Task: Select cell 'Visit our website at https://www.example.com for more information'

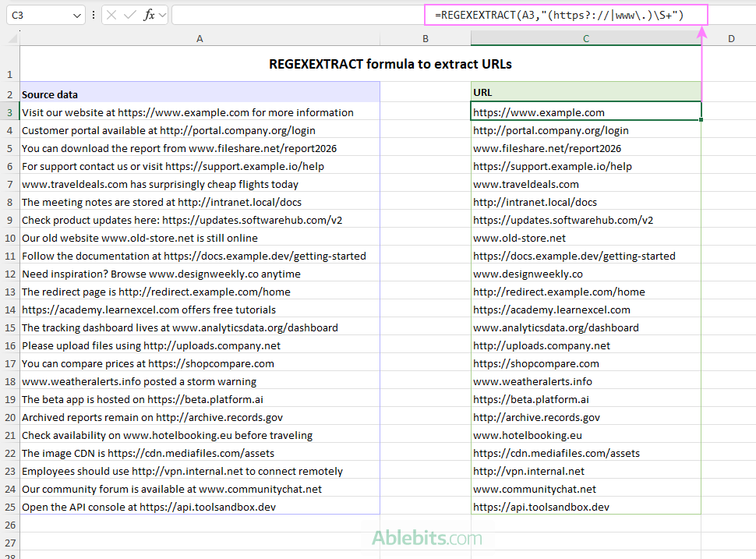Action: point(200,112)
